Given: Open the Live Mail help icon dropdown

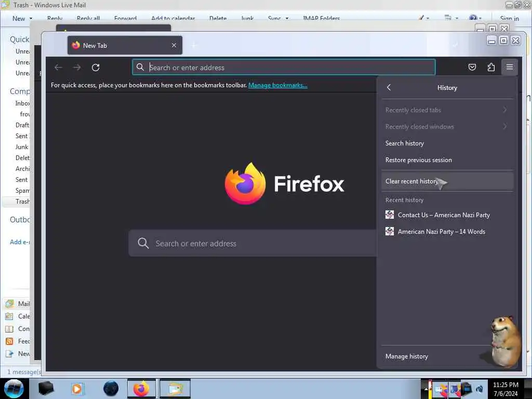Looking at the screenshot, I should tap(475, 18).
